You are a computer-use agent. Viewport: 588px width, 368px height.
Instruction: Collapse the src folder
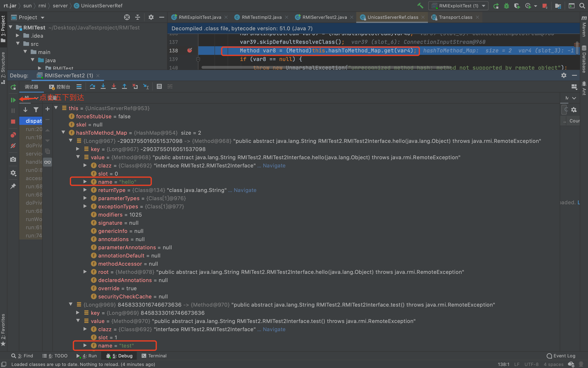click(x=18, y=43)
